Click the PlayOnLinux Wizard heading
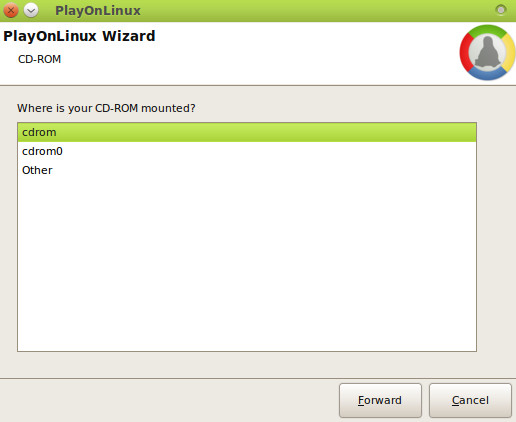Screen dimensions: 516x422 point(79,36)
